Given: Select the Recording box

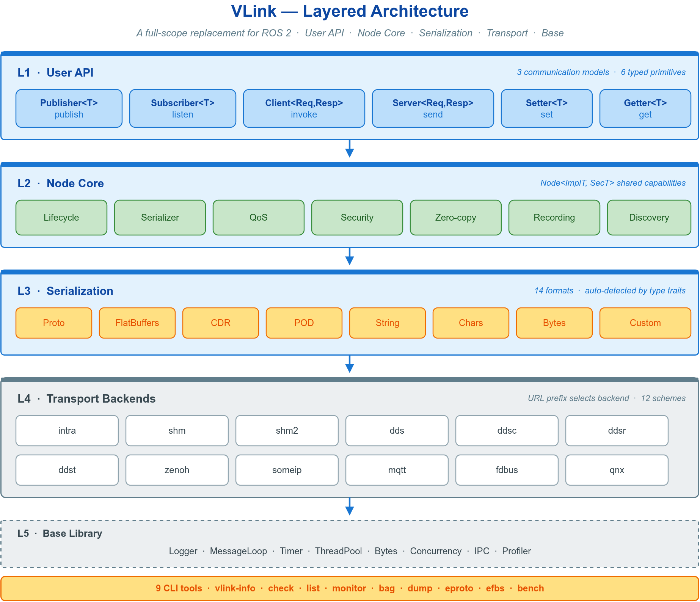Looking at the screenshot, I should 554,218.
